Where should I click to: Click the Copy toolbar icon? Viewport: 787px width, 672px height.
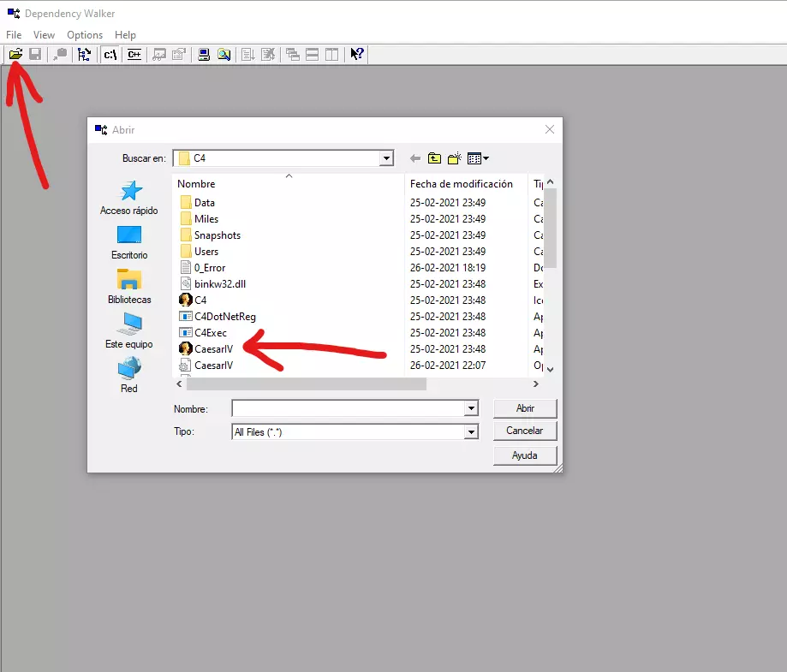pyautogui.click(x=60, y=54)
